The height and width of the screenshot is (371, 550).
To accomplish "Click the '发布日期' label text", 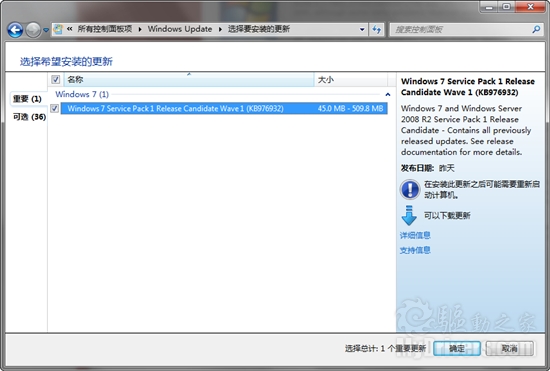I will 417,168.
